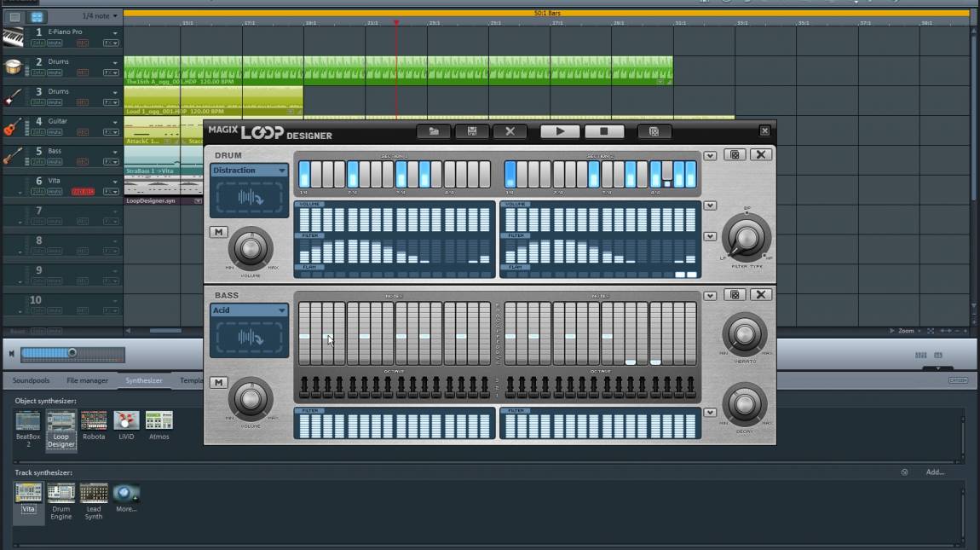
Task: Click the BASS waveform drop area icon
Action: tap(250, 338)
